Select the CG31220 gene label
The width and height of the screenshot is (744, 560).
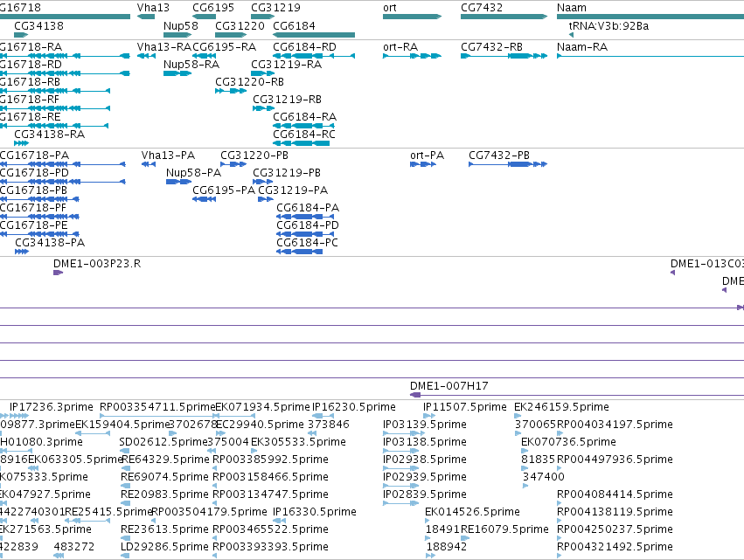[240, 26]
